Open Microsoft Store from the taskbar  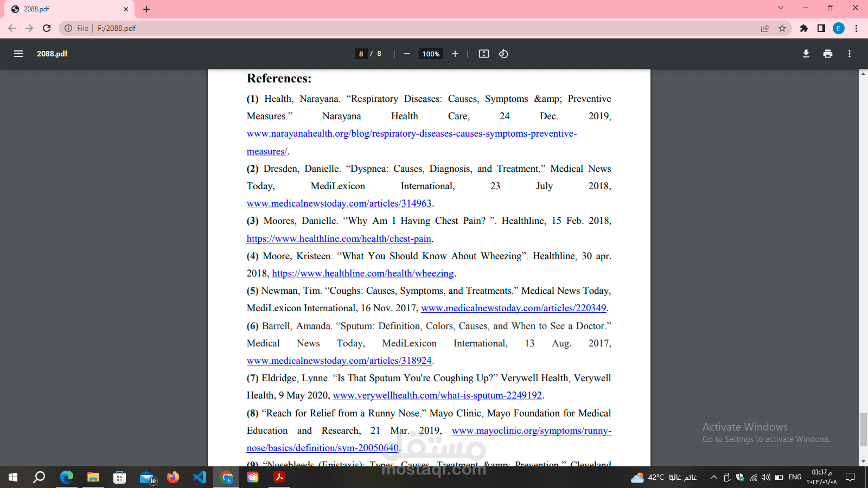(120, 477)
